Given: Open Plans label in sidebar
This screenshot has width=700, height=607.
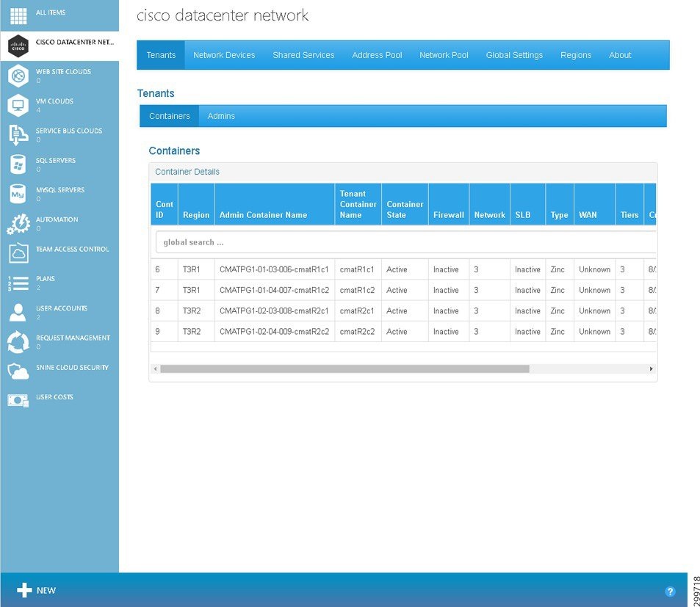Looking at the screenshot, I should pyautogui.click(x=46, y=279).
